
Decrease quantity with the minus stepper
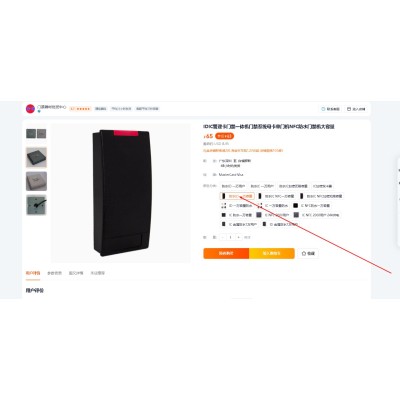(x=223, y=237)
